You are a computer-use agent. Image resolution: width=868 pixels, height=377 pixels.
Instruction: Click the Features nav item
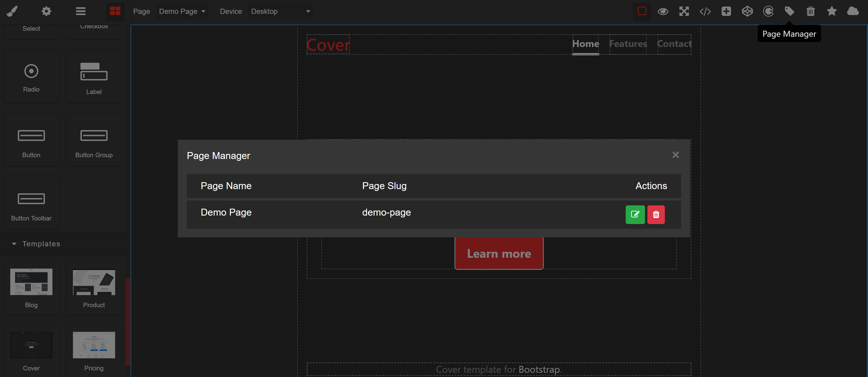coord(627,44)
